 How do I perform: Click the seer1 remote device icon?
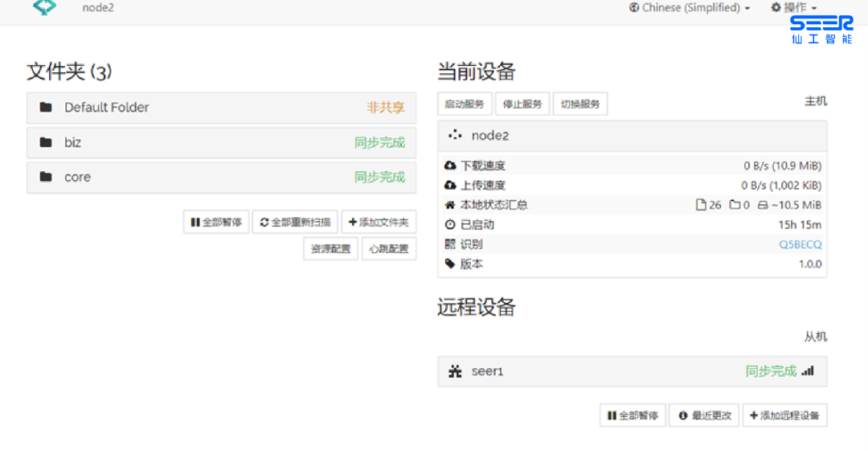click(455, 371)
